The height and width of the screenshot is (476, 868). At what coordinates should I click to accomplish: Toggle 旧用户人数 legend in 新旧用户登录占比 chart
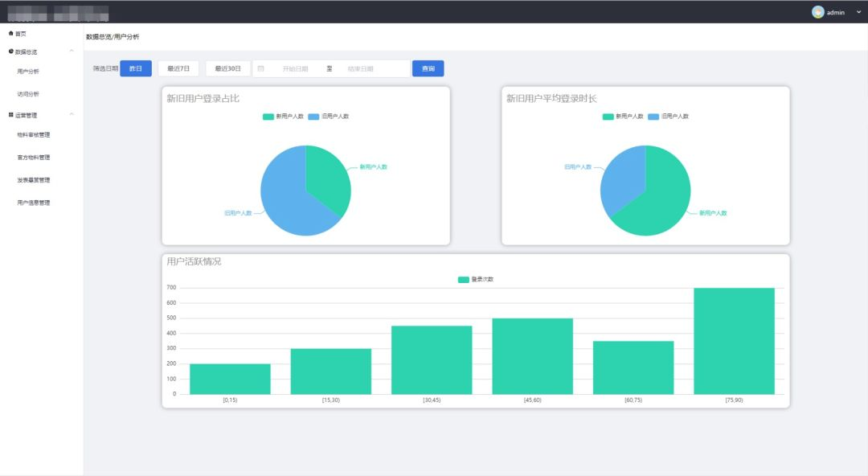click(328, 117)
